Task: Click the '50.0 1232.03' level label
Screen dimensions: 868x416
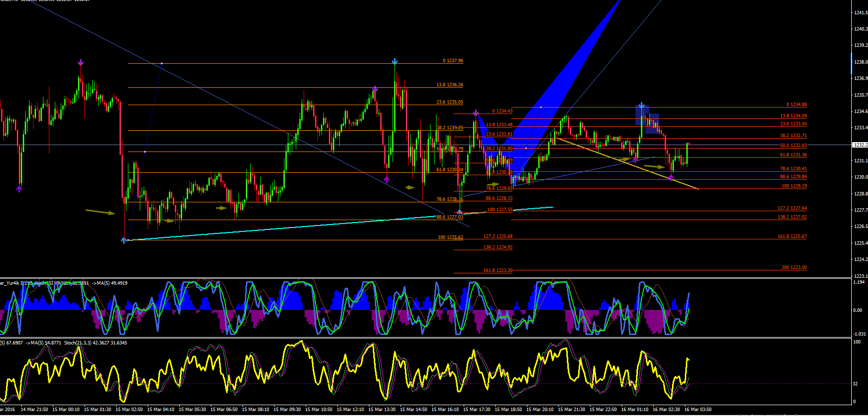Action: [x=793, y=146]
